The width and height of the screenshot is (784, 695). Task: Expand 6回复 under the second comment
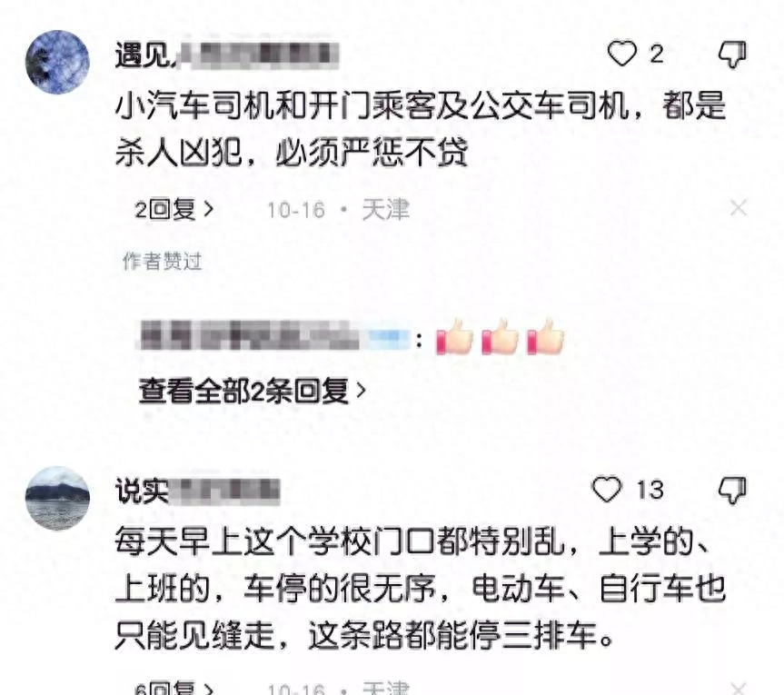(174, 688)
